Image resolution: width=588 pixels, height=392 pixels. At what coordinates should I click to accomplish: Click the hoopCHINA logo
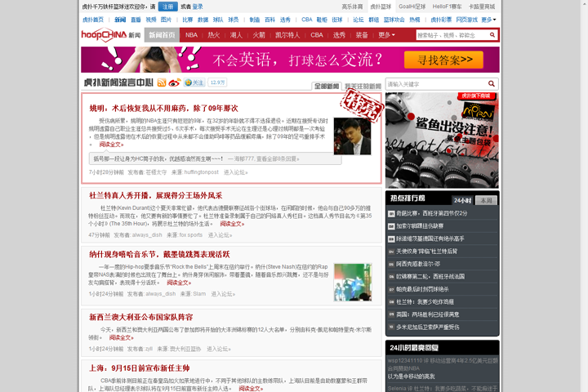pyautogui.click(x=104, y=35)
